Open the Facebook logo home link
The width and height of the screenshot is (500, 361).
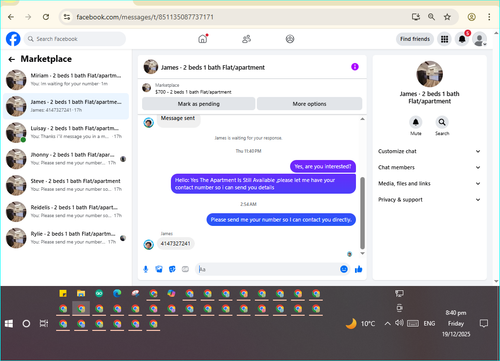point(13,39)
